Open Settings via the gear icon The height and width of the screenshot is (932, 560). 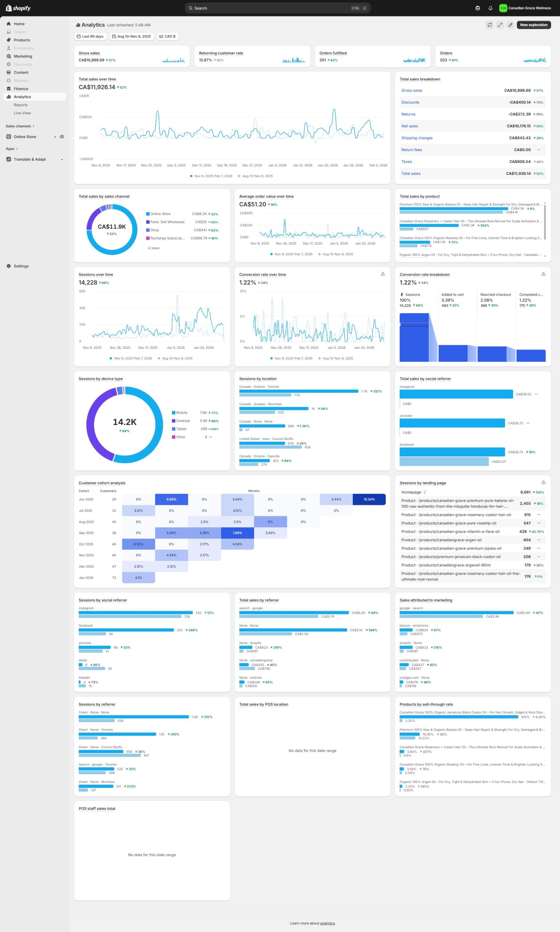tap(9, 266)
